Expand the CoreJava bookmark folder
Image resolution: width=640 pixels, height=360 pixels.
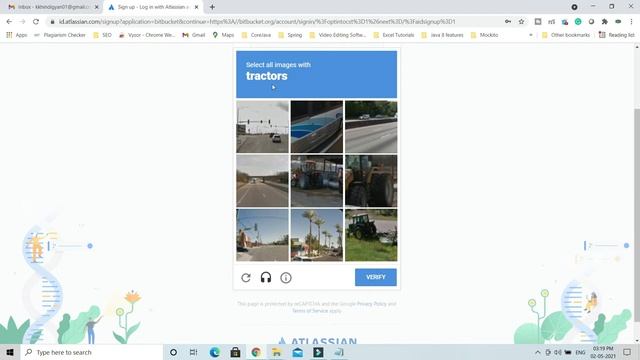[x=256, y=35]
